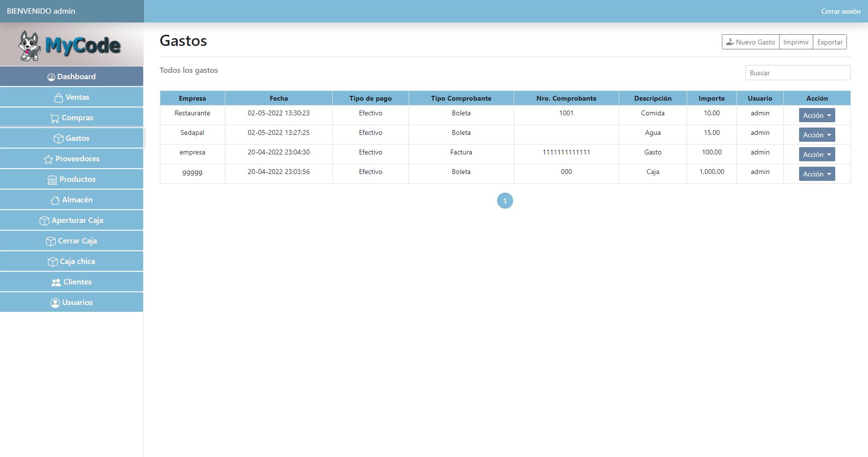Click the Dashboard gauge icon in sidebar
868x457 pixels.
(x=51, y=77)
